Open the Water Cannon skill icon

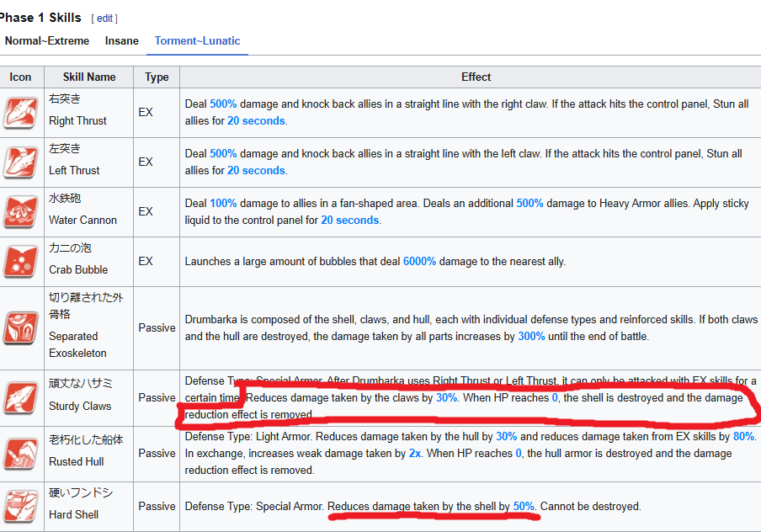[x=20, y=211]
